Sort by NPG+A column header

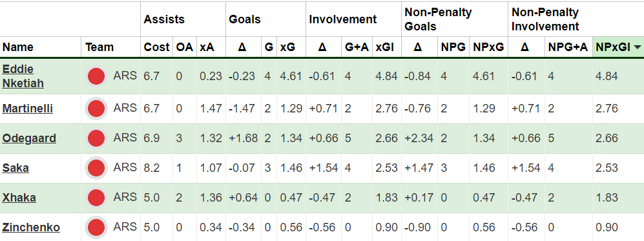point(569,47)
